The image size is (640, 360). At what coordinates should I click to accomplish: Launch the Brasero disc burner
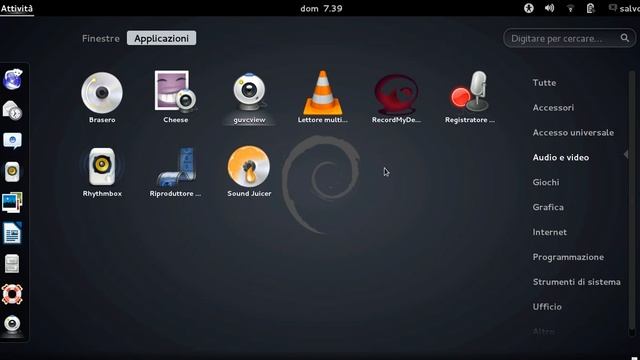coord(102,97)
